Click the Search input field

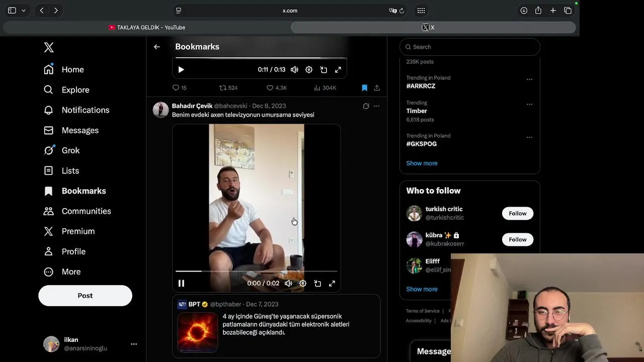469,47
